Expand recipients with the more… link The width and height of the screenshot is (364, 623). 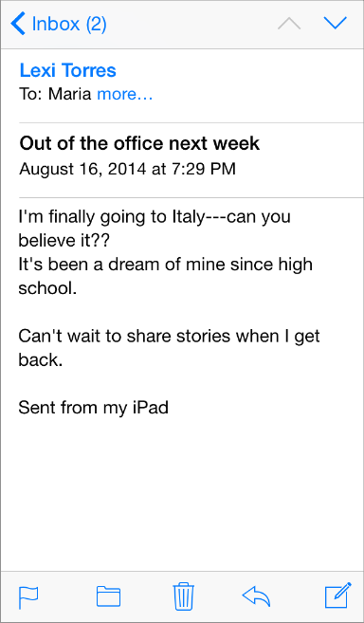(125, 95)
